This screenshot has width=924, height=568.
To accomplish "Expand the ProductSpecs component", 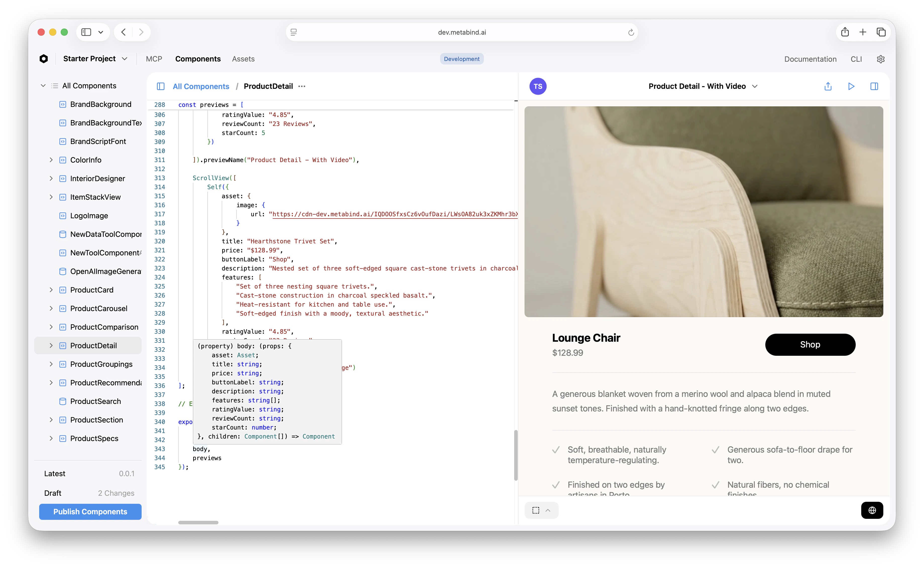I will [x=51, y=438].
